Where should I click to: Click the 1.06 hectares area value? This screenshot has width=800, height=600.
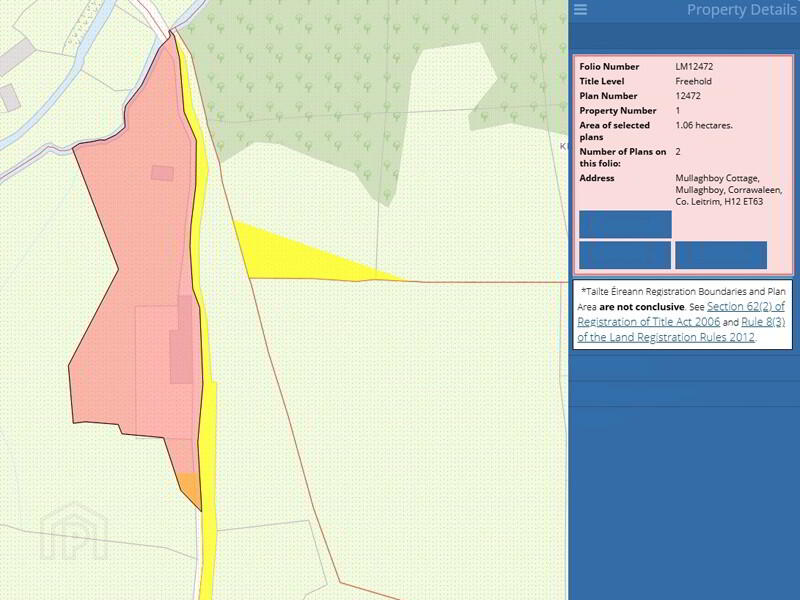coord(704,125)
